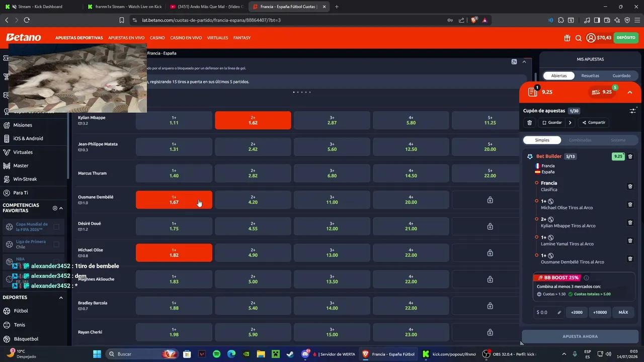Open the search magnifier in Betano header
Screen dimensions: 644x362
pos(579,38)
